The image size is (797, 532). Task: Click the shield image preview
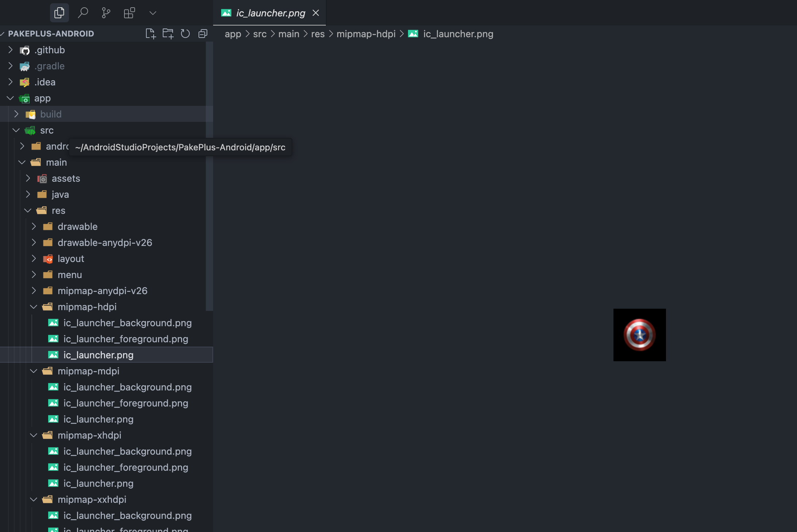(x=639, y=335)
